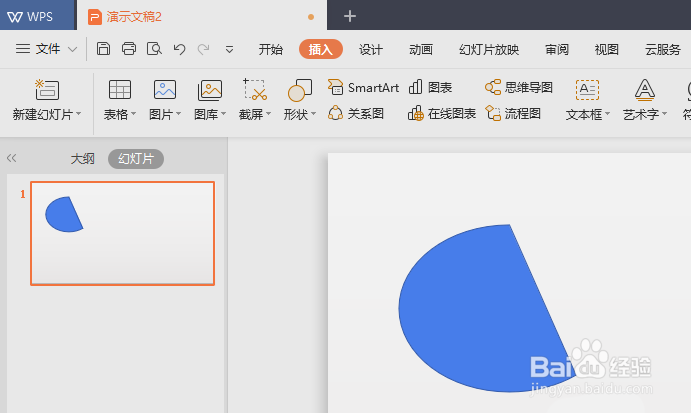Insert a 流程图 flowchart

pyautogui.click(x=513, y=114)
